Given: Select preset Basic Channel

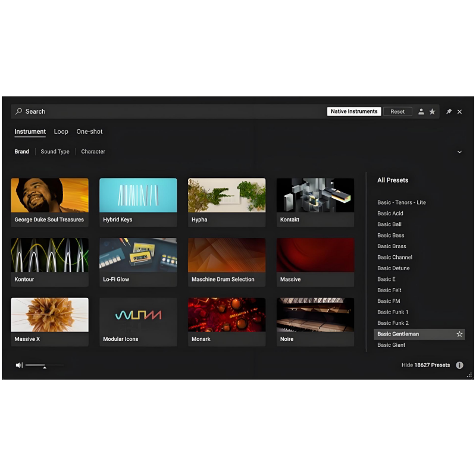Looking at the screenshot, I should [x=394, y=257].
